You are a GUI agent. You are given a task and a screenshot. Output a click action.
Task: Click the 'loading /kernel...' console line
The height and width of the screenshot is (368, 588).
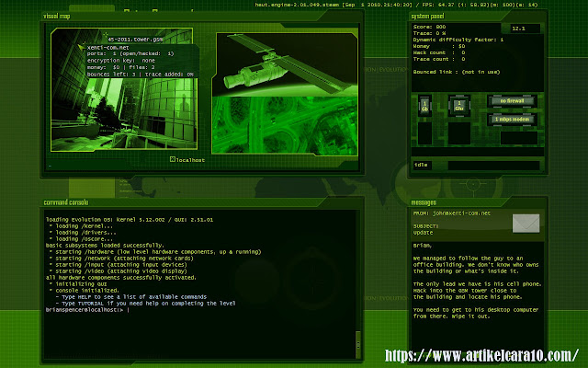tap(81, 226)
